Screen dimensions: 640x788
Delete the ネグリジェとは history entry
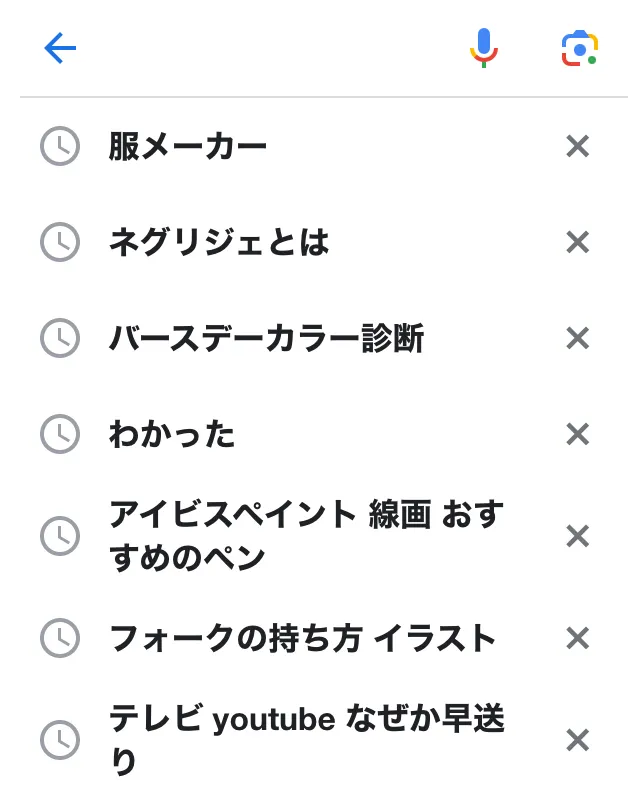pyautogui.click(x=577, y=242)
